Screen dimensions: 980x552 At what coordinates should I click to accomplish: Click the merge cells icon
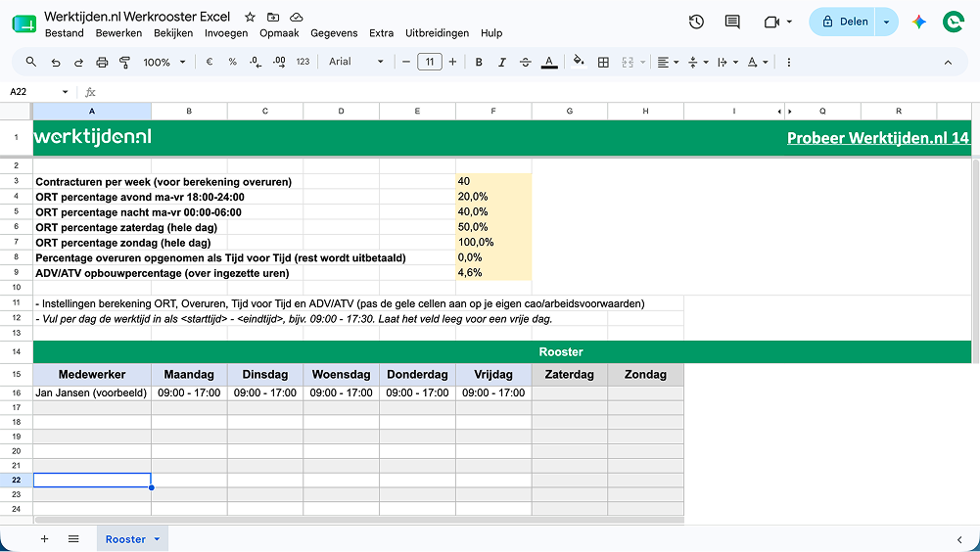628,62
